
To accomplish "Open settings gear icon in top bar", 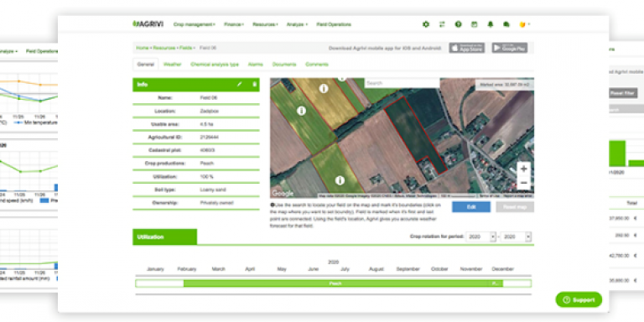I will (x=426, y=24).
